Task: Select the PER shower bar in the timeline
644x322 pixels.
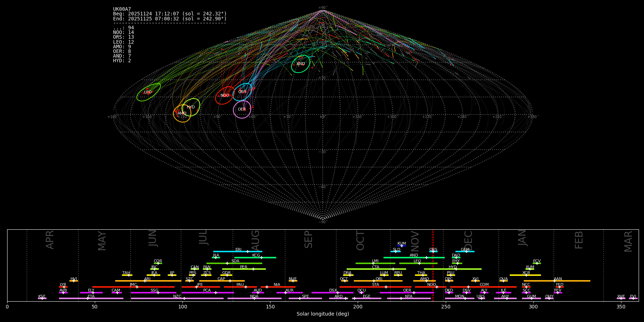Action: (x=244, y=269)
